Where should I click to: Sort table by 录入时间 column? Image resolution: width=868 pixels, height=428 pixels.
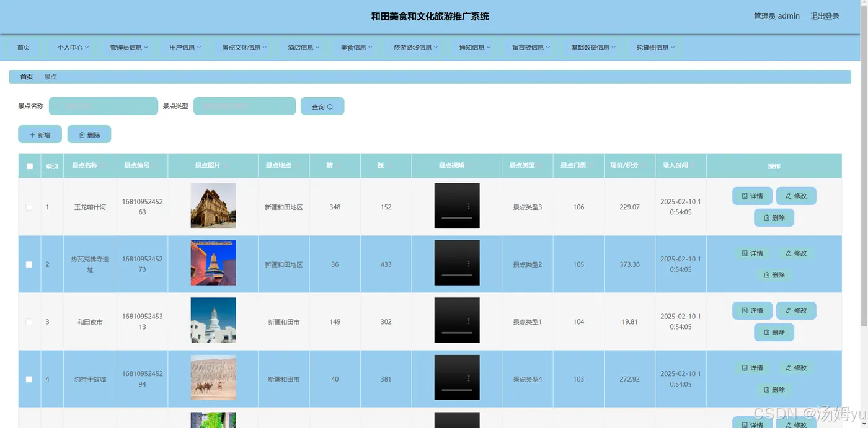680,165
